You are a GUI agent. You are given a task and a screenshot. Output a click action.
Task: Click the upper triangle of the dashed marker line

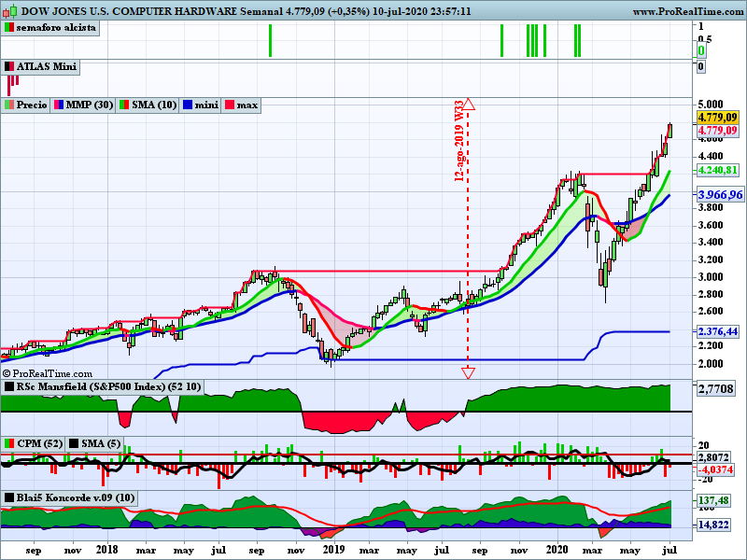click(469, 104)
